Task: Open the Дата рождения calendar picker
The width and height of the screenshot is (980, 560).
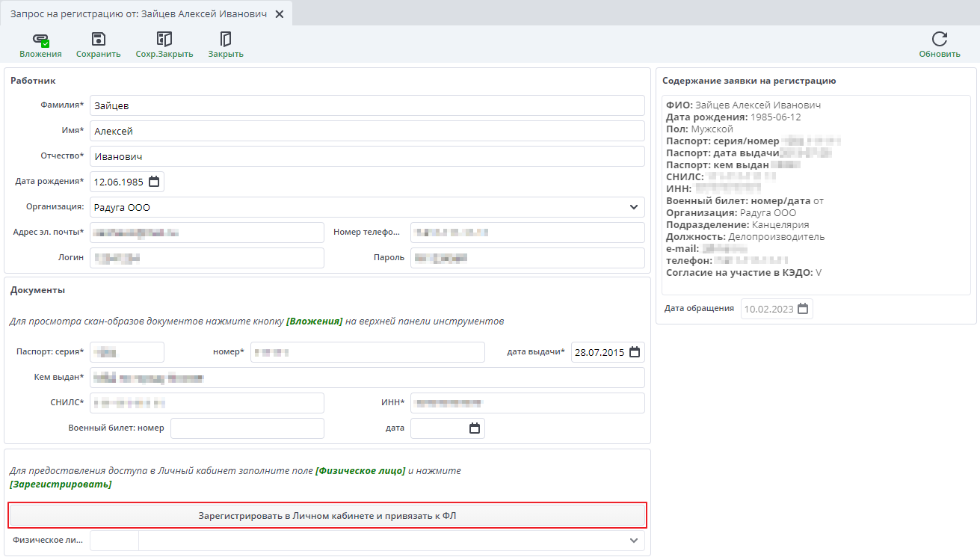Action: tap(154, 182)
